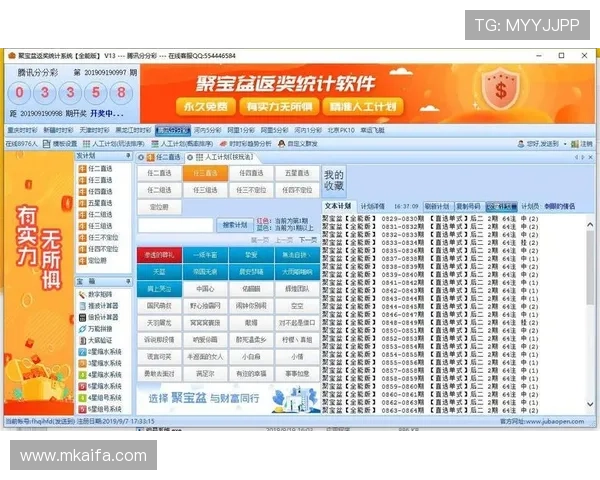Open the 计划详情 tab

click(x=372, y=206)
